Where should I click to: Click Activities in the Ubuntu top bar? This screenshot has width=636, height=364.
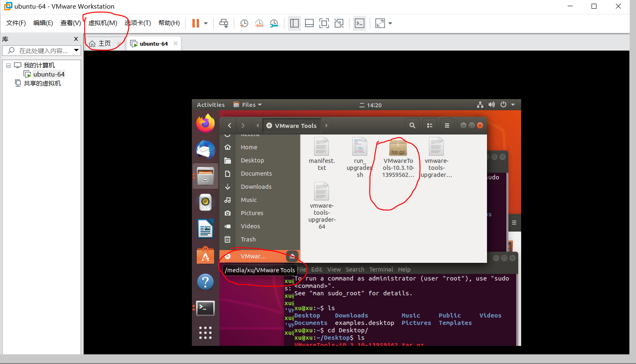coord(211,105)
